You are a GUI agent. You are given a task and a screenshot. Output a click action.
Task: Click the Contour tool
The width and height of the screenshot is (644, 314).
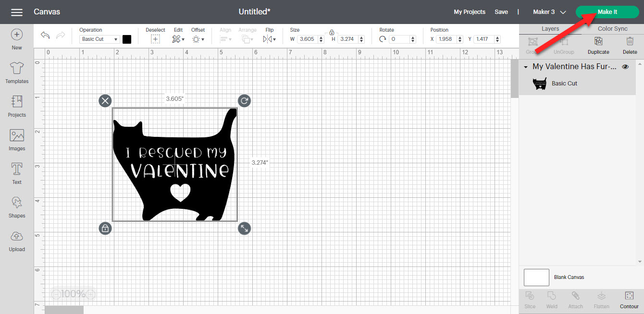629,300
